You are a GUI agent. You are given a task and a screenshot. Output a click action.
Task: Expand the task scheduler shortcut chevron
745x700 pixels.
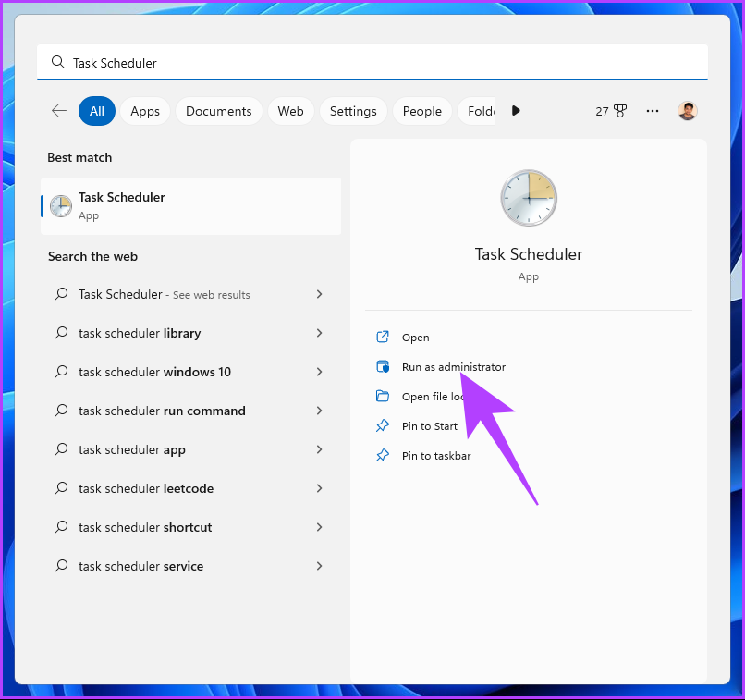(x=319, y=527)
